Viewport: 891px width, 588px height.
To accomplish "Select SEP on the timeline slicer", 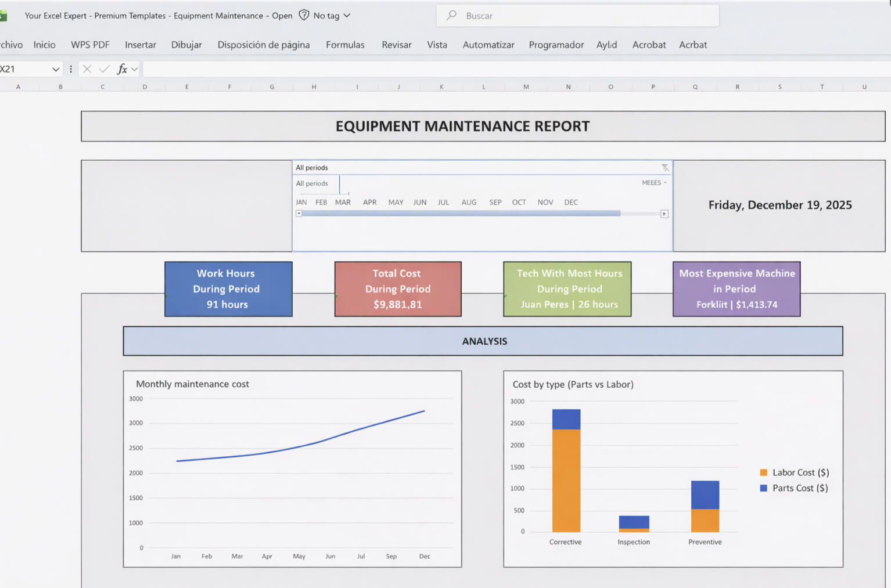I will (x=495, y=202).
